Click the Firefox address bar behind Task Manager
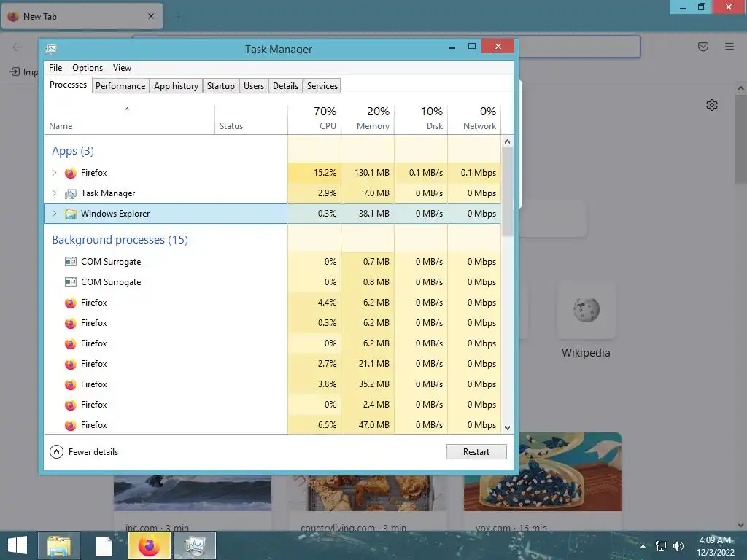747x560 pixels. [x=579, y=47]
